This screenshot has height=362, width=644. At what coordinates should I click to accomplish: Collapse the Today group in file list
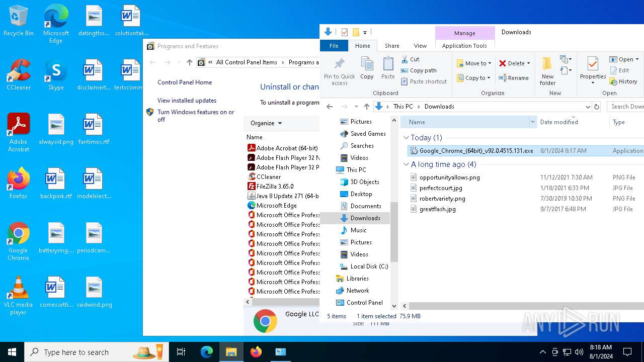407,138
